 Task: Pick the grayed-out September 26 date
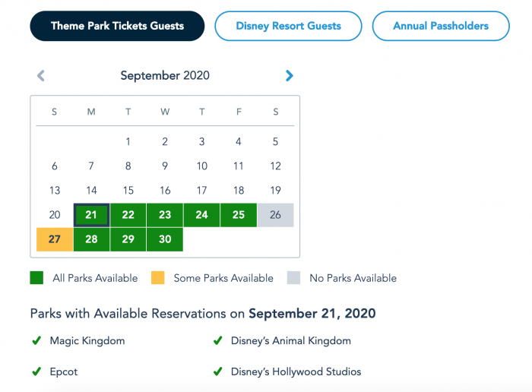275,215
